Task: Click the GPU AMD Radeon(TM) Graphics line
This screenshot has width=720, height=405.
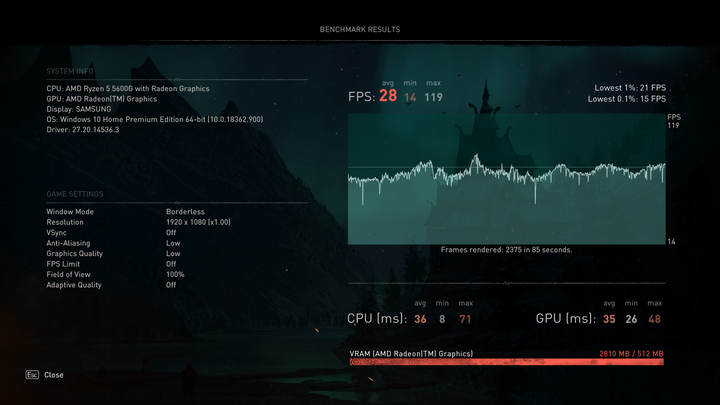Action: click(x=101, y=99)
